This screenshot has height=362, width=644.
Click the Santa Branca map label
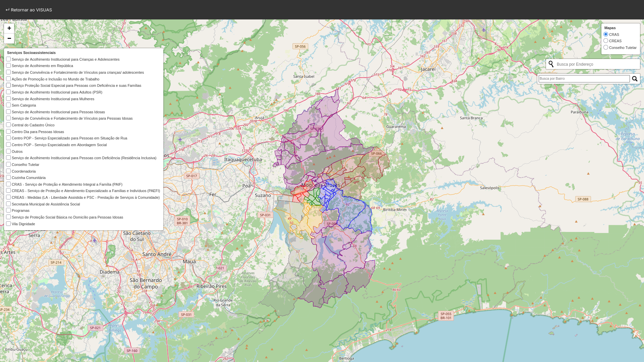[x=471, y=118]
